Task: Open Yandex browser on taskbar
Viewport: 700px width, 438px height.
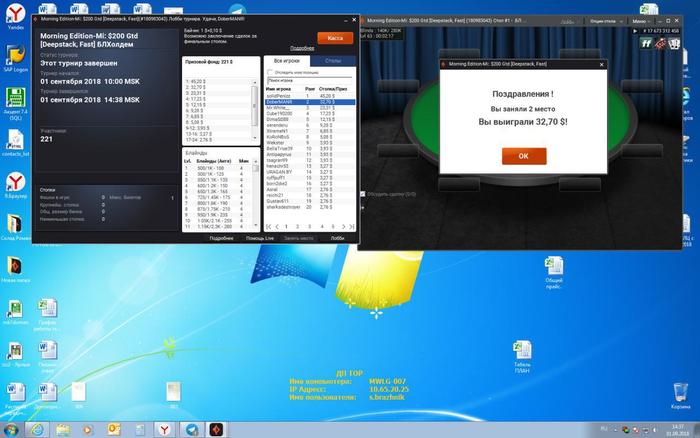Action: tap(165, 430)
